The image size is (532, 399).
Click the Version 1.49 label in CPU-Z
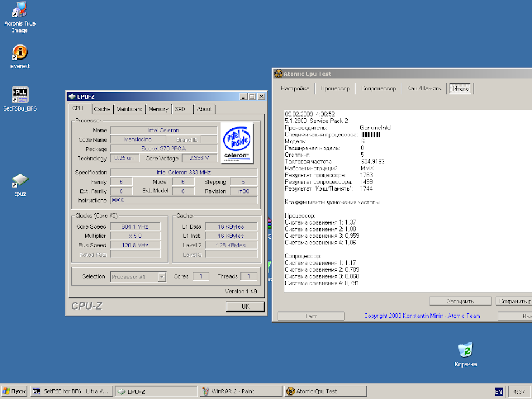click(241, 292)
